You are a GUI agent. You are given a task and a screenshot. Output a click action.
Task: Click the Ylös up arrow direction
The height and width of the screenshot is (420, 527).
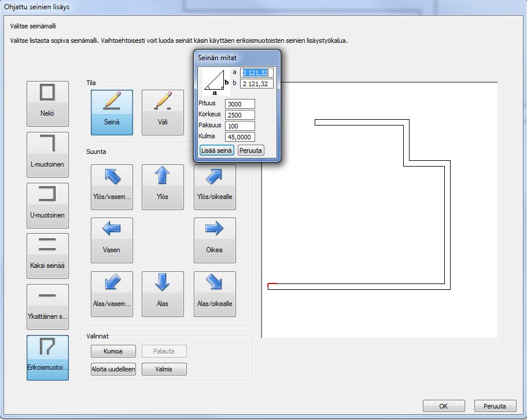163,187
